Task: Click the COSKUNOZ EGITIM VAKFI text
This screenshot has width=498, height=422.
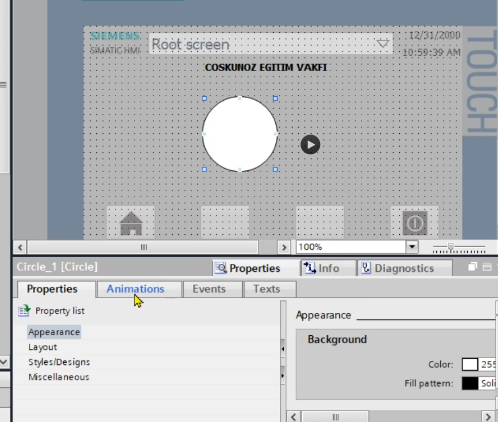Action: 266,67
